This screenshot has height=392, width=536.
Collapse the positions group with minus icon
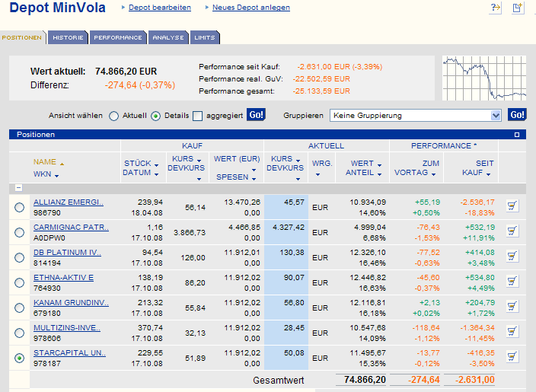[19, 187]
